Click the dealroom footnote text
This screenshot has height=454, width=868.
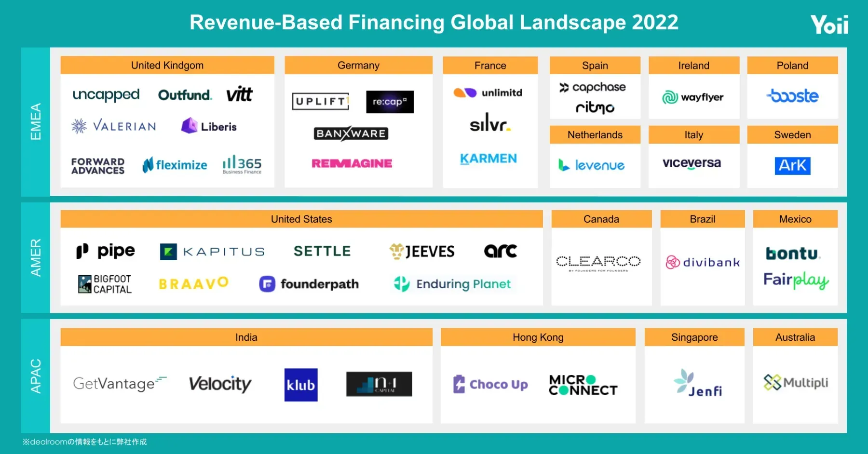[x=84, y=441]
